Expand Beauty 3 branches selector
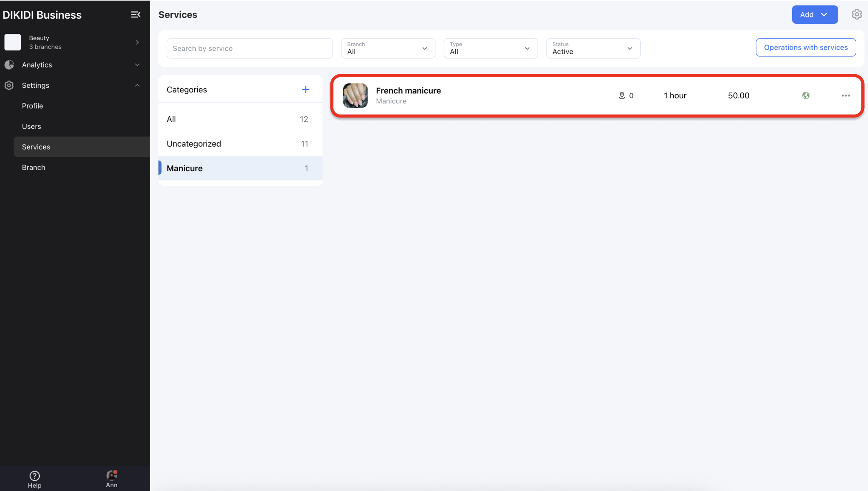This screenshot has height=491, width=868. [137, 42]
